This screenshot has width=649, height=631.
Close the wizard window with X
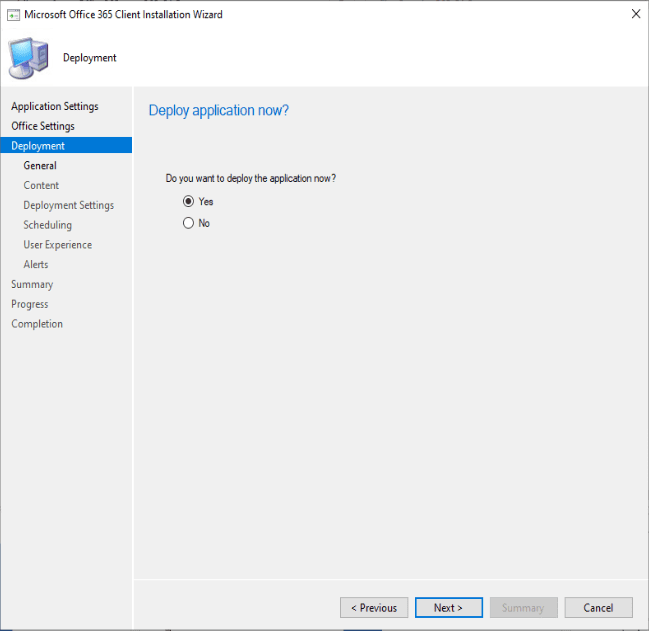[x=635, y=14]
